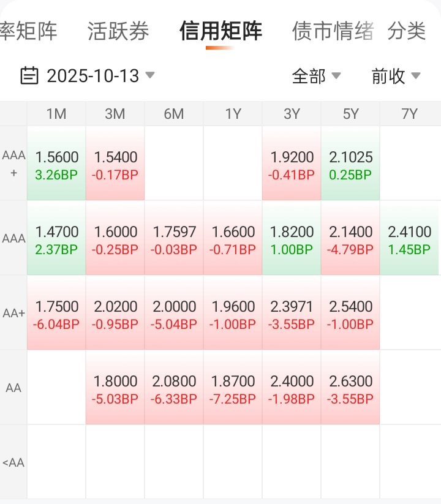Tap the AAA 6M cell 1.7597
This screenshot has width=441, height=504.
[x=174, y=239]
